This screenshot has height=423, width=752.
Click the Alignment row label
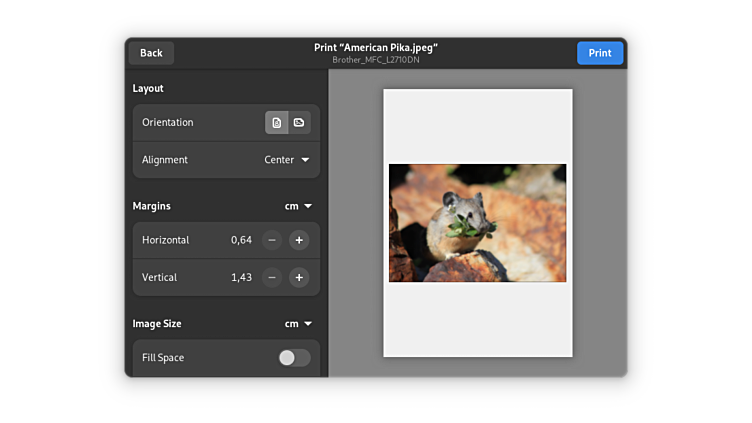tap(165, 160)
